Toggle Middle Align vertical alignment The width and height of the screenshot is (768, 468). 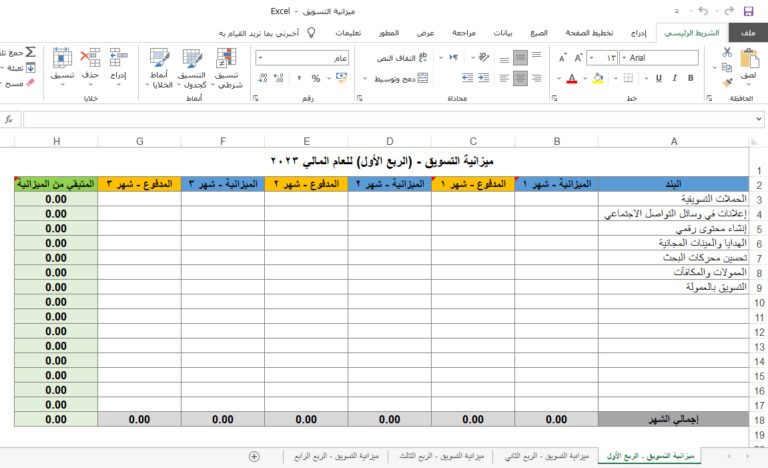click(520, 58)
